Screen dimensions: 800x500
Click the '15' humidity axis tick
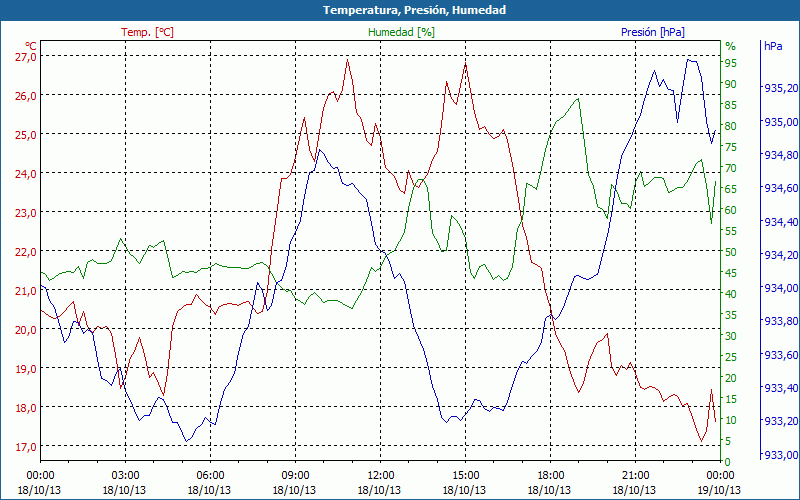click(731, 398)
